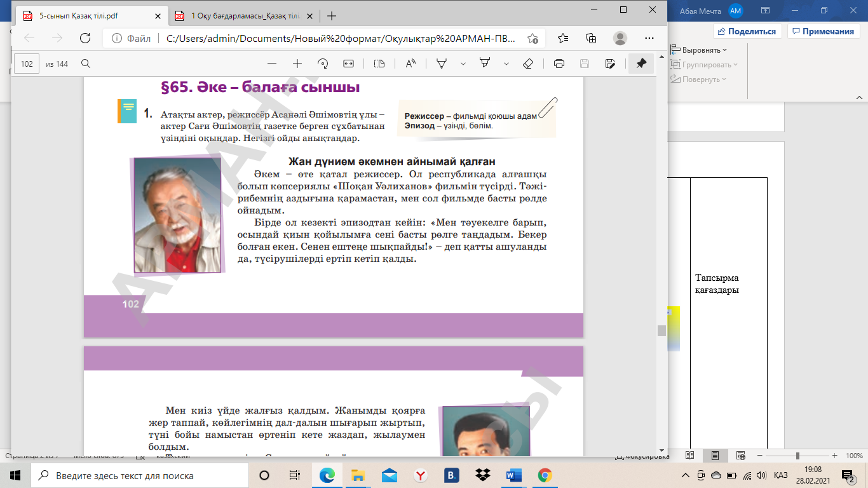This screenshot has height=488, width=868.
Task: Save the PDF as a copy
Action: pyautogui.click(x=610, y=64)
